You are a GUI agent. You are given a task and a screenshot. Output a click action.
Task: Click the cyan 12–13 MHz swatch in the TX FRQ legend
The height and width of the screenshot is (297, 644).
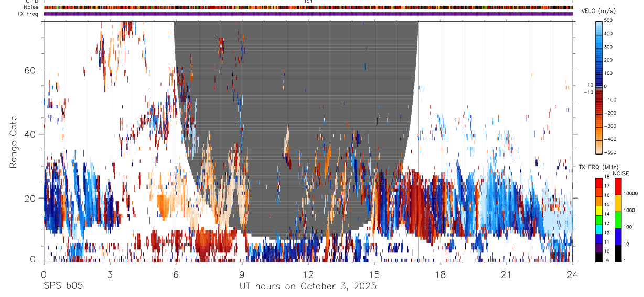[599, 229]
